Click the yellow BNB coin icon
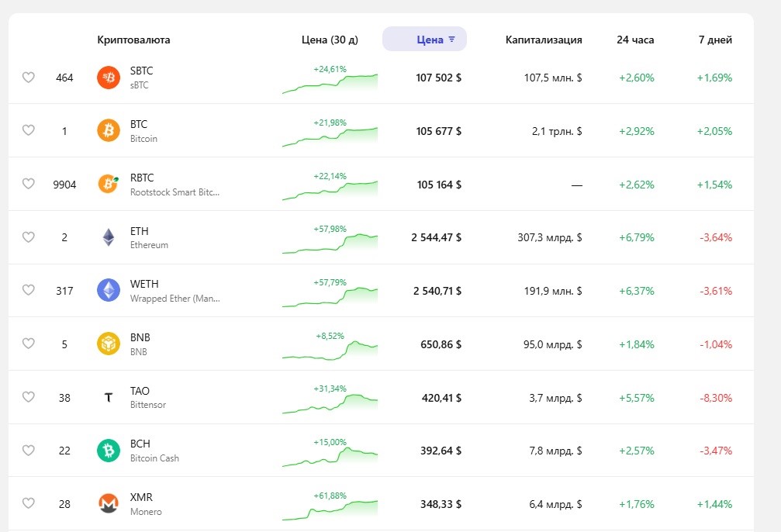 tap(108, 344)
